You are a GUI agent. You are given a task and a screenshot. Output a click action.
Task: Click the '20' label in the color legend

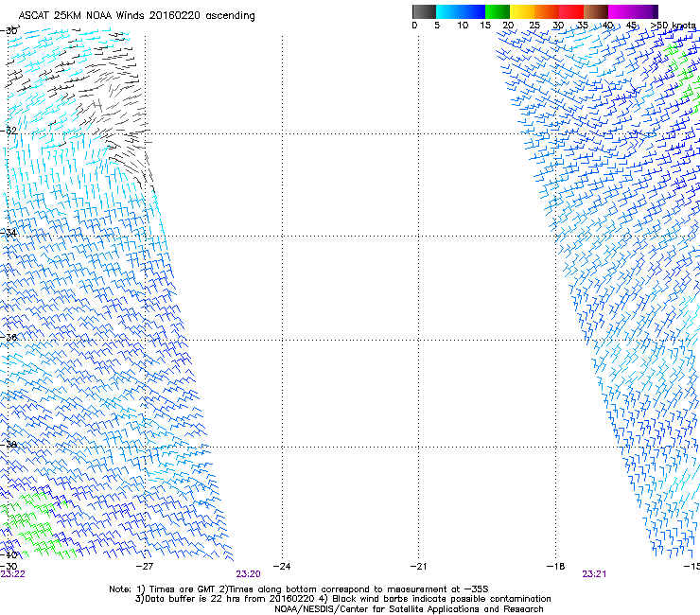point(508,26)
